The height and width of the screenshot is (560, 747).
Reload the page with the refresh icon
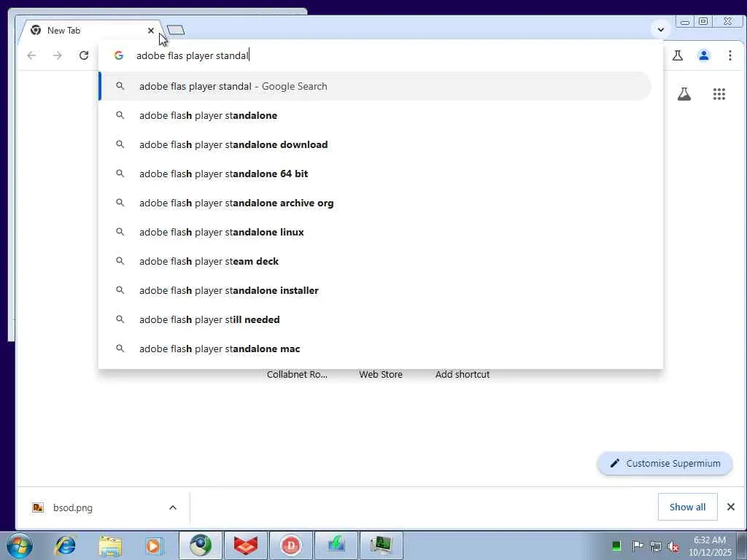tap(84, 55)
